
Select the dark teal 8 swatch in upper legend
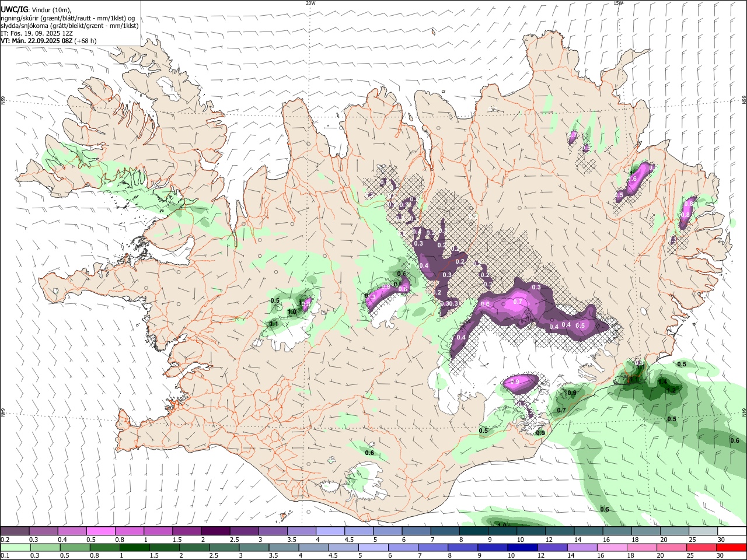point(473,531)
